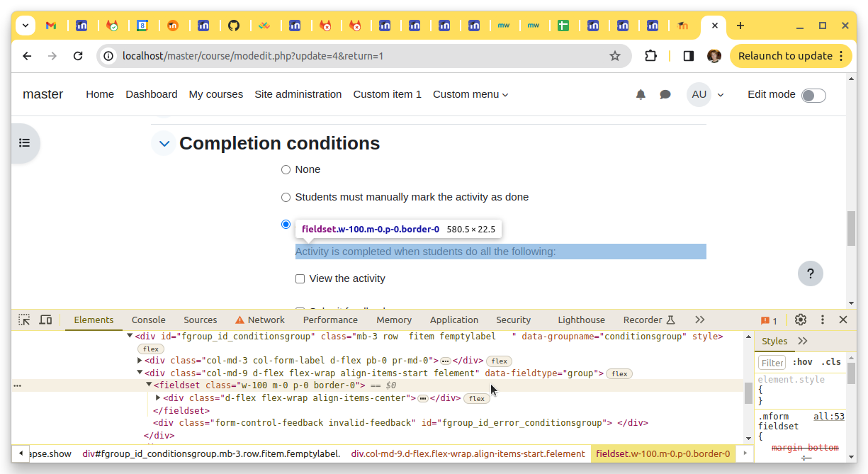868x474 pixels.
Task: Click the Styles pane scrollbar thumb
Action: 852,372
